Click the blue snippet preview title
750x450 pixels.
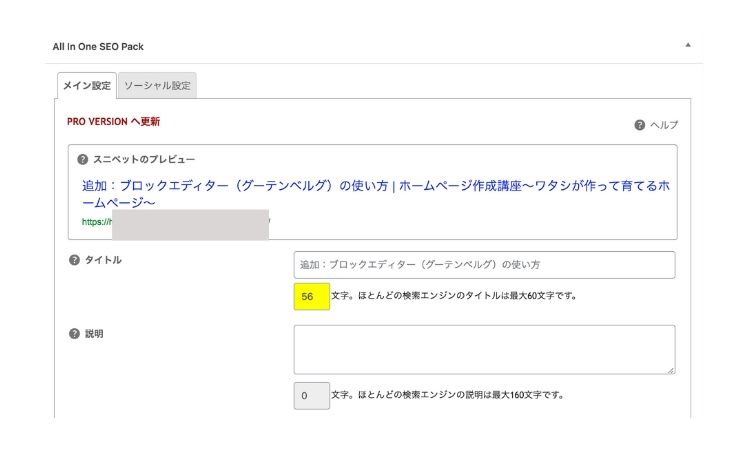[x=375, y=194]
